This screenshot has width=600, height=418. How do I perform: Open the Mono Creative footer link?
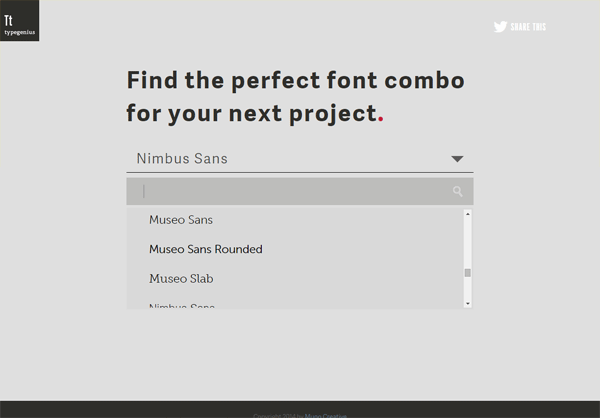click(327, 415)
